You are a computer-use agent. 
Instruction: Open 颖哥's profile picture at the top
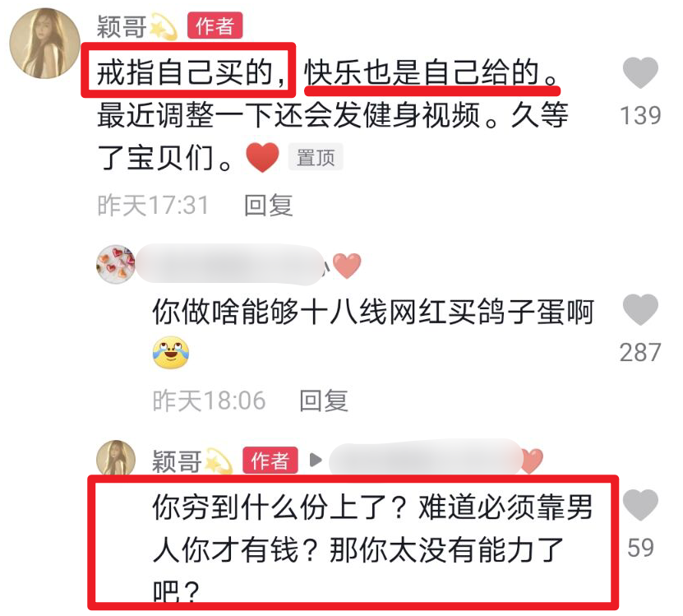45,43
